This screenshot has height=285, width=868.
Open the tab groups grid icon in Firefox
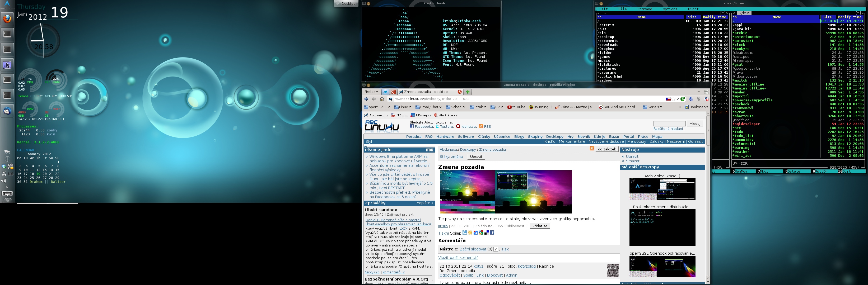pos(706,92)
